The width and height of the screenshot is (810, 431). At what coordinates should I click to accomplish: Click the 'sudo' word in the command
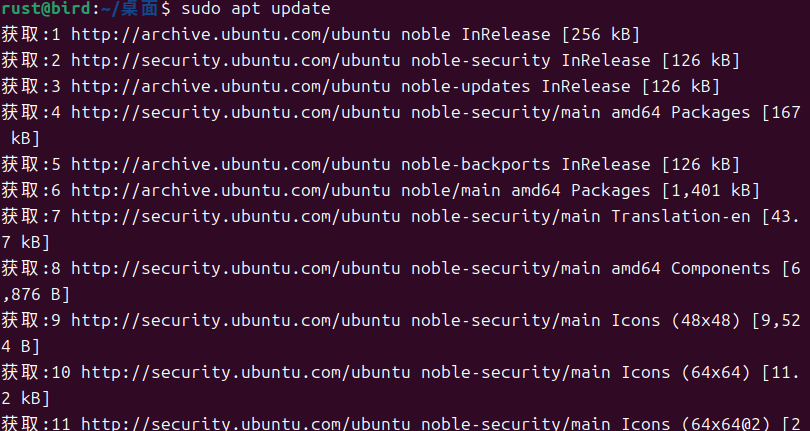pyautogui.click(x=201, y=9)
